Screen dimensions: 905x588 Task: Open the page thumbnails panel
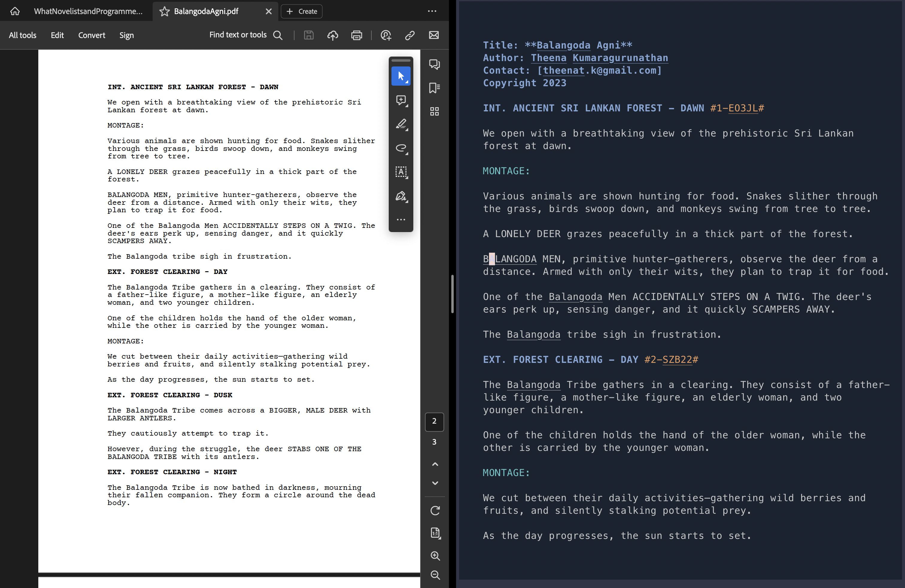[434, 111]
